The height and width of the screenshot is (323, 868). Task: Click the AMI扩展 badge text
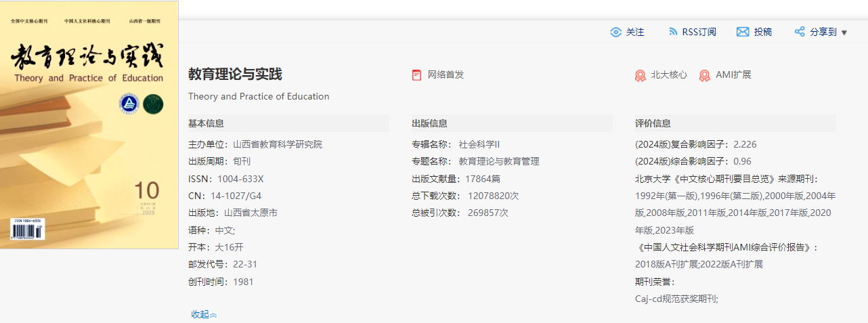[734, 74]
